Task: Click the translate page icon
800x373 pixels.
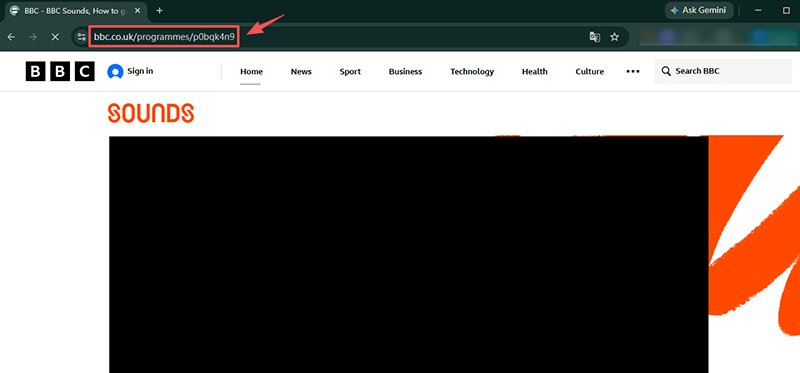Action: coord(594,37)
